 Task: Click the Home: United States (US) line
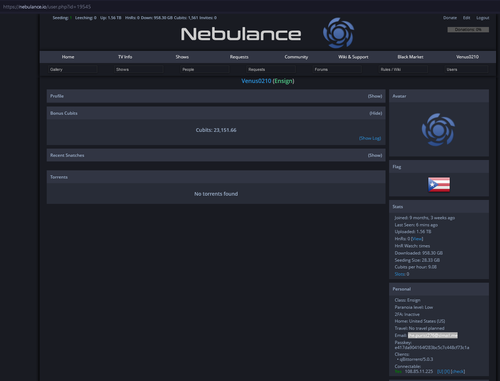[x=420, y=321]
